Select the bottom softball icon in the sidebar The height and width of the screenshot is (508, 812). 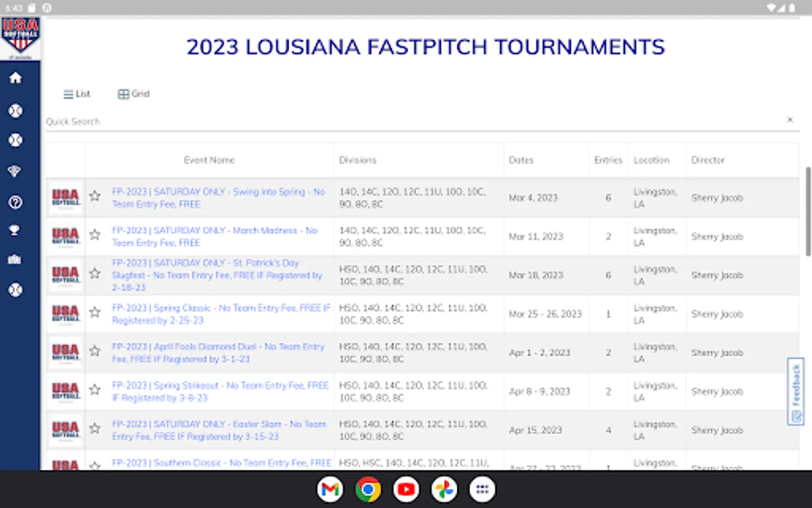[14, 290]
